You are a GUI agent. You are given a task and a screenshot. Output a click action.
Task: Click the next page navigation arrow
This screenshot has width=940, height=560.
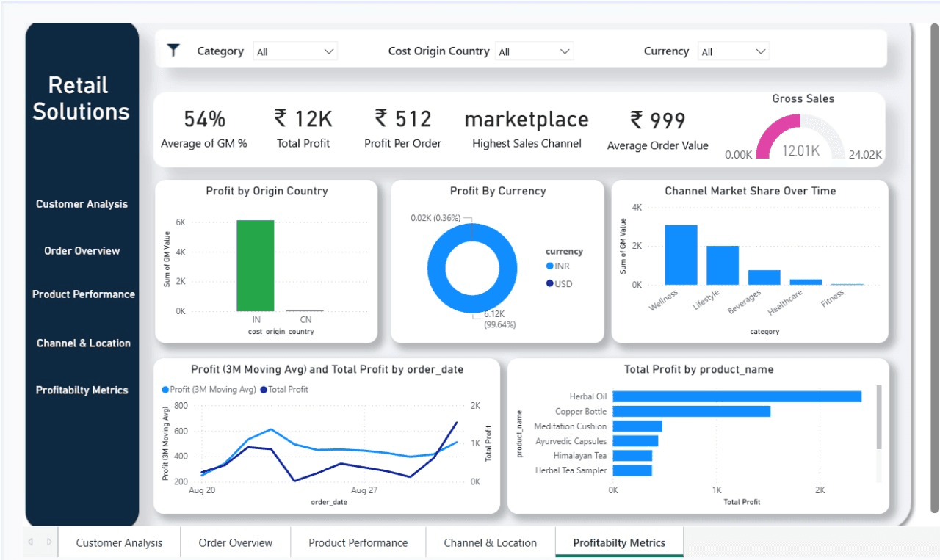(48, 542)
